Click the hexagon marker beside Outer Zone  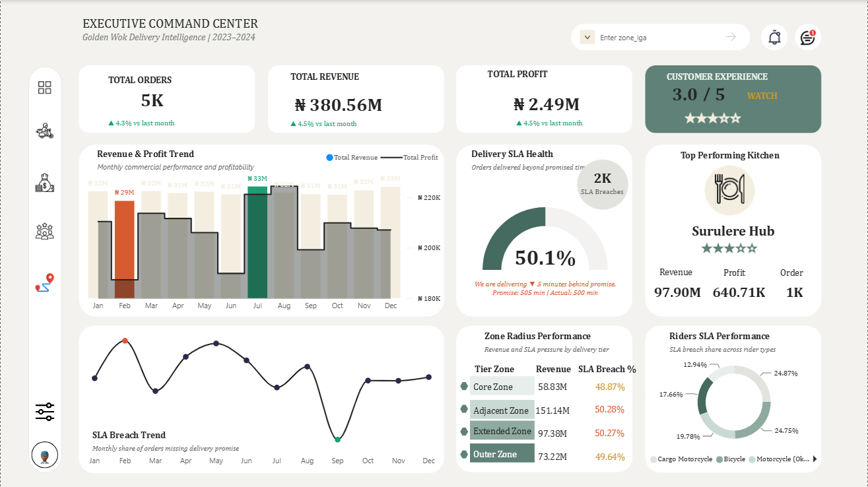point(464,454)
